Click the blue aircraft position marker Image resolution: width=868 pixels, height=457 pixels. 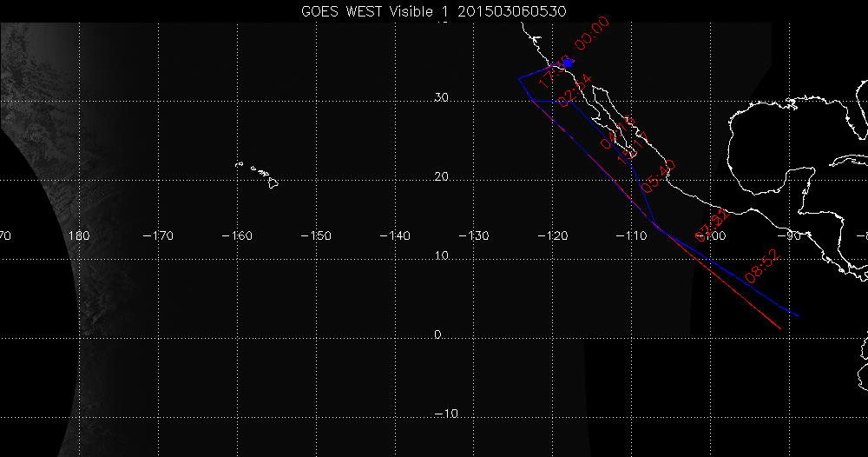coord(569,63)
